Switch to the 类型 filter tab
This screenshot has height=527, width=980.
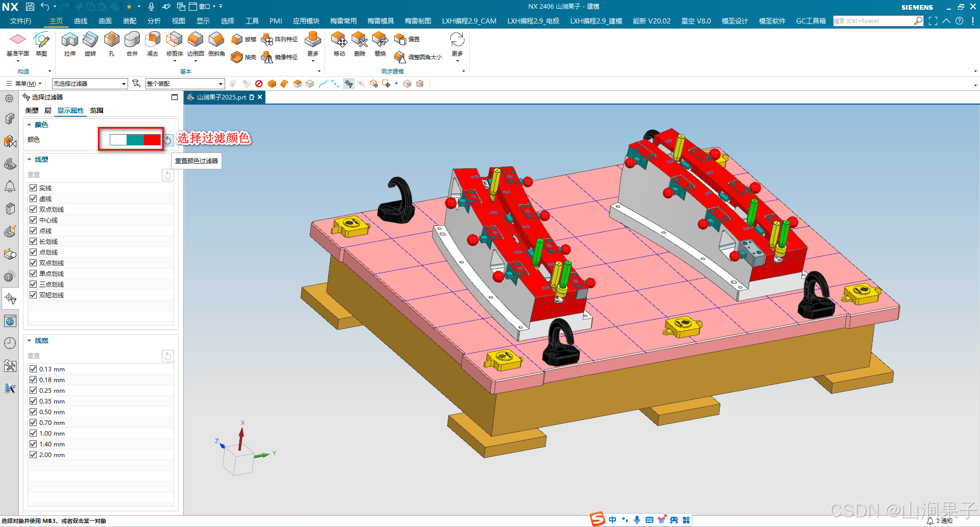point(32,110)
